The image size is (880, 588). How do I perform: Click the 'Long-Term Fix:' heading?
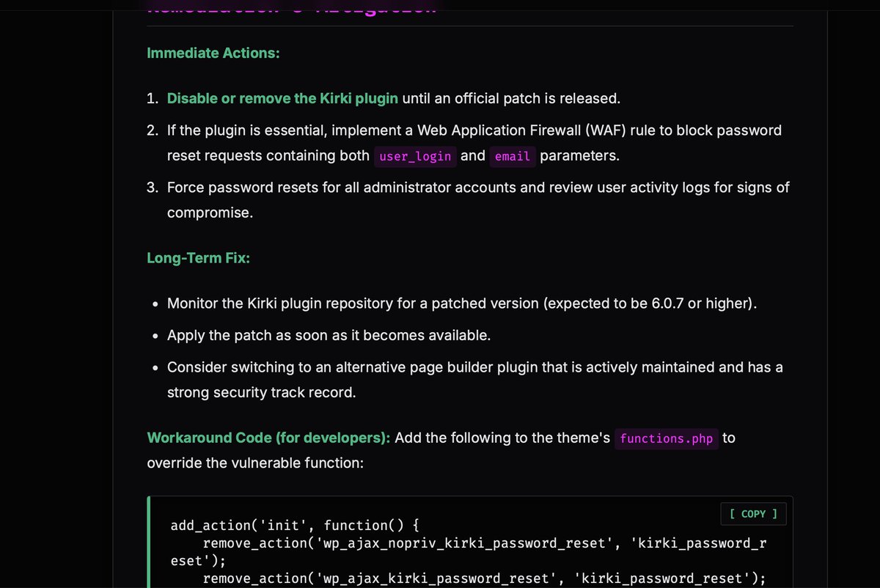pos(198,258)
